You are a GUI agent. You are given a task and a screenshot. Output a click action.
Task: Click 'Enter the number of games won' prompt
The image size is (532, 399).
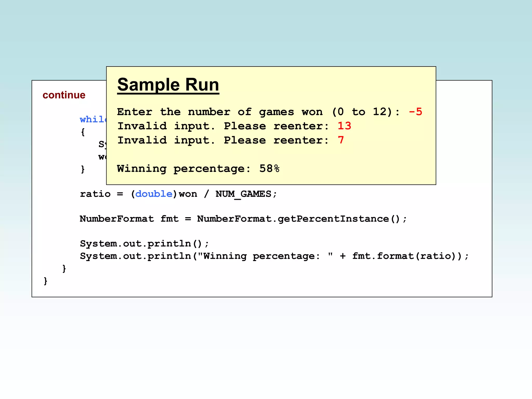pos(258,112)
